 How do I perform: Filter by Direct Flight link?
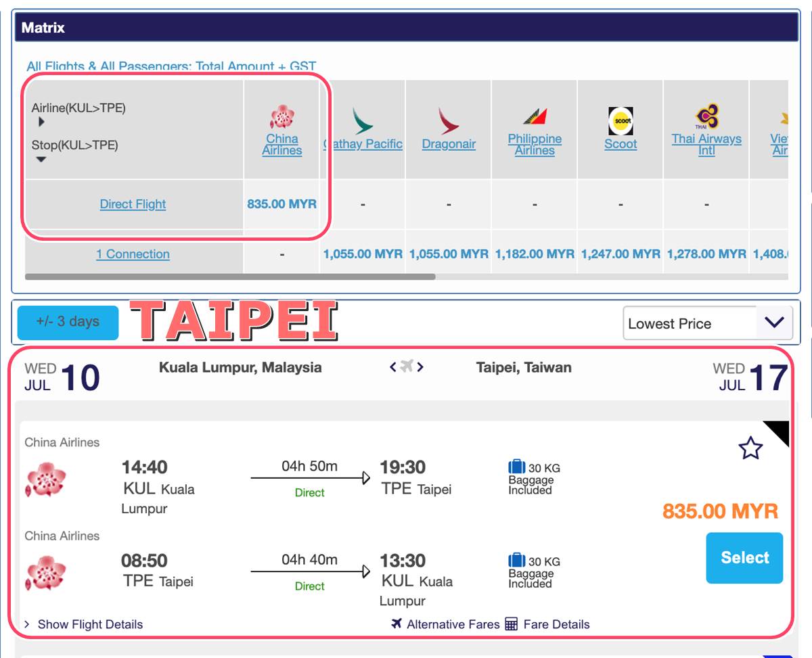click(x=133, y=204)
